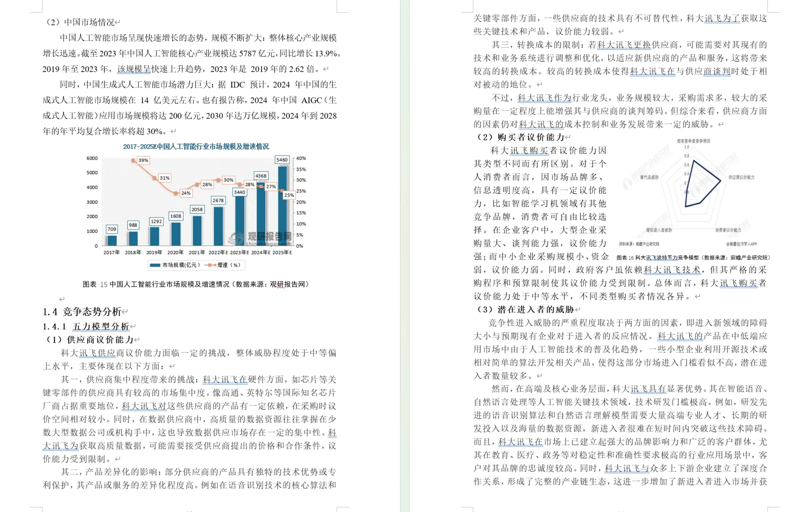Click the "2058" data label on the bar chart
Screen dimensions: 812x512
(197, 210)
